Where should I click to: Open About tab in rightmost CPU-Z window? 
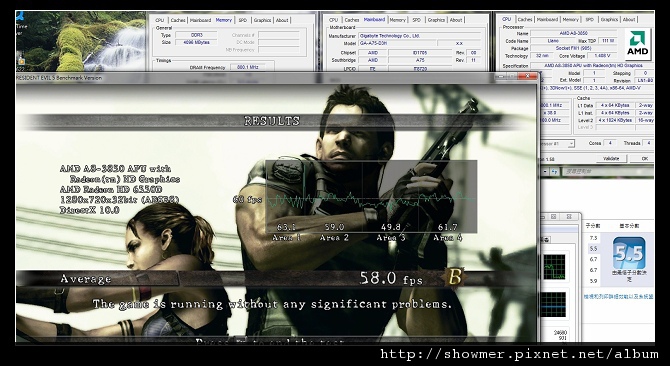click(x=629, y=19)
